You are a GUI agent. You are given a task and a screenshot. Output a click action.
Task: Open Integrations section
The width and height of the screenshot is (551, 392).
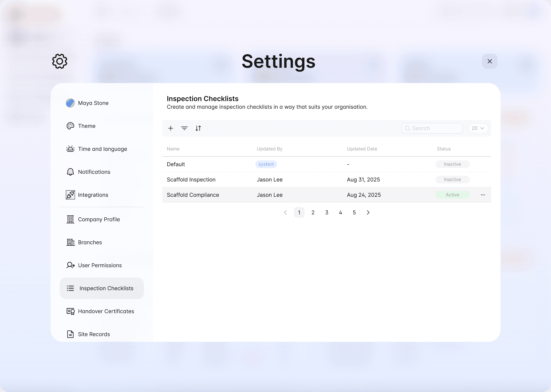(x=102, y=195)
